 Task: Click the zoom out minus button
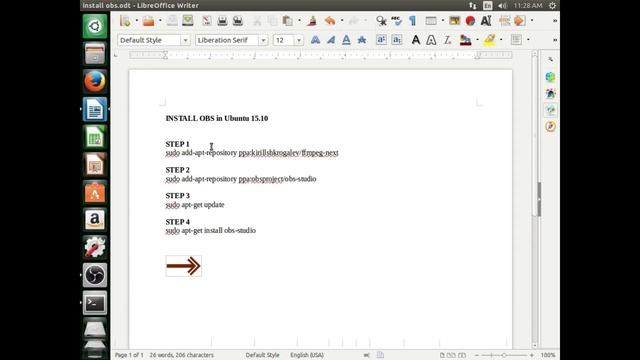click(x=477, y=355)
